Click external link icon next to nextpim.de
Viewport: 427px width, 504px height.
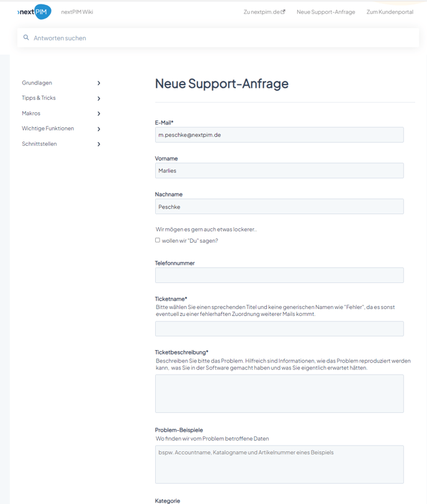(x=283, y=12)
